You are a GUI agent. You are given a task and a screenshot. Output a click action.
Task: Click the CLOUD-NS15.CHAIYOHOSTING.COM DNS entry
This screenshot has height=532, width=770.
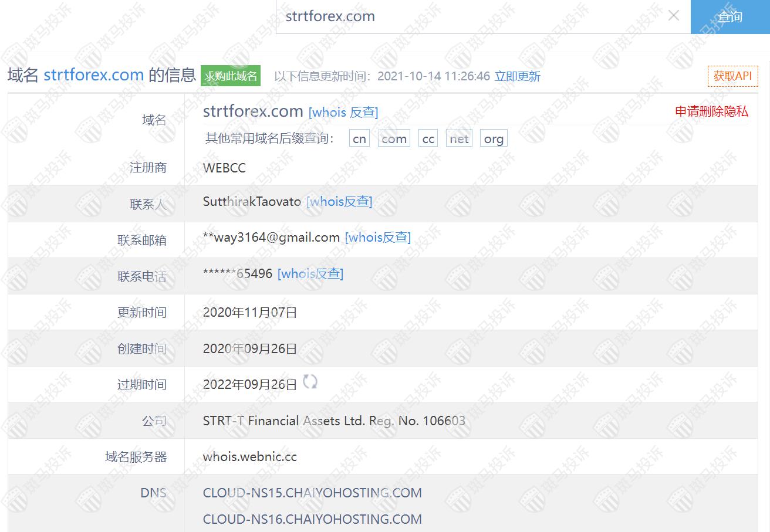point(312,493)
